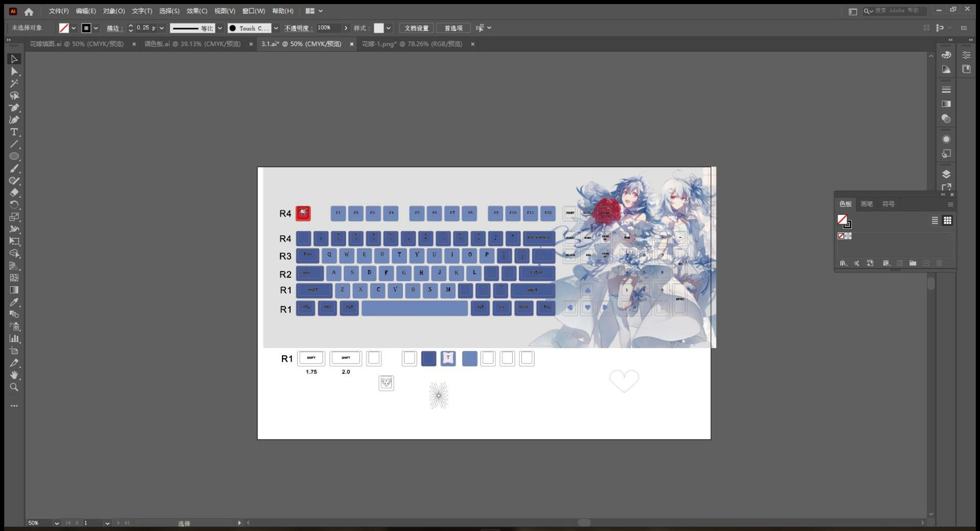Select the Direct Selection tool
This screenshot has height=531, width=980.
point(14,72)
